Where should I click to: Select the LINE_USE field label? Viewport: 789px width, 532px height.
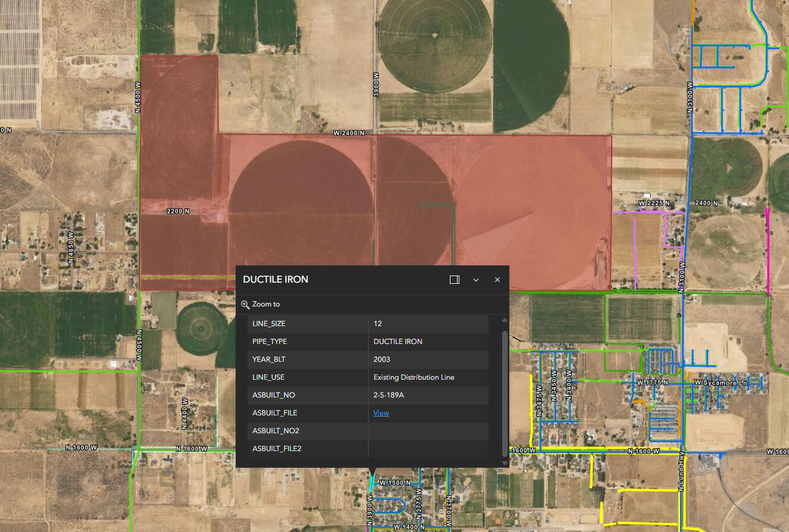coord(268,377)
